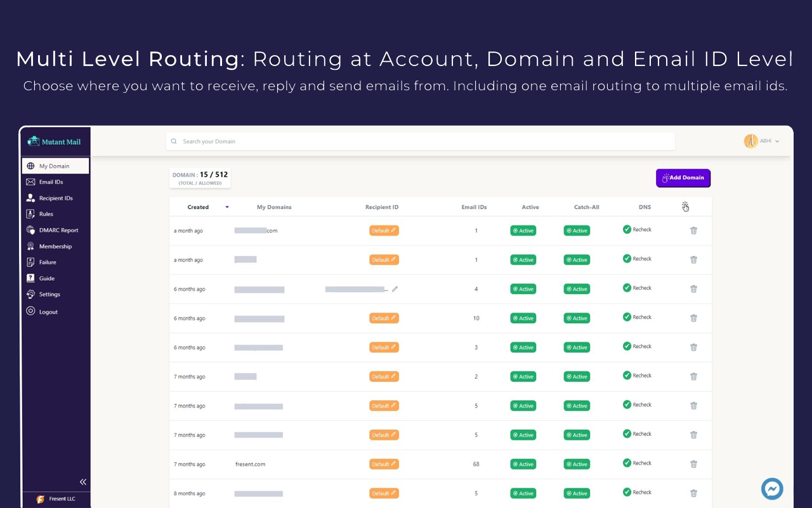812x508 pixels.
Task: Open the Settings menu item
Action: coord(49,295)
